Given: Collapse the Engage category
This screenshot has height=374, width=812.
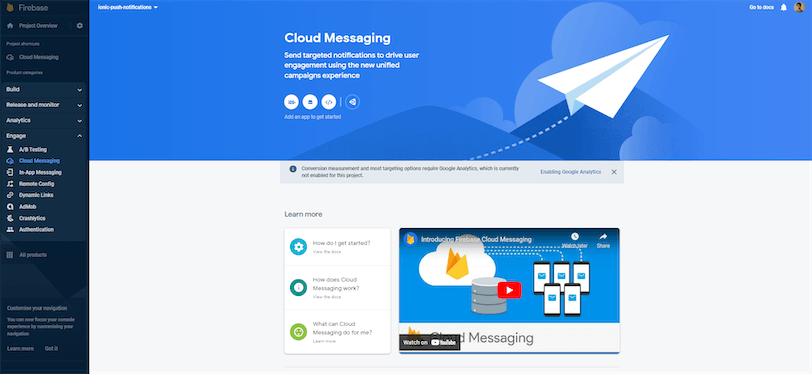Looking at the screenshot, I should point(44,136).
